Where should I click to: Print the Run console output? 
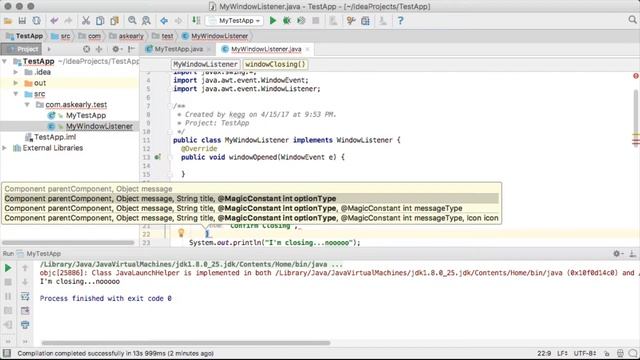pyautogui.click(x=25, y=325)
